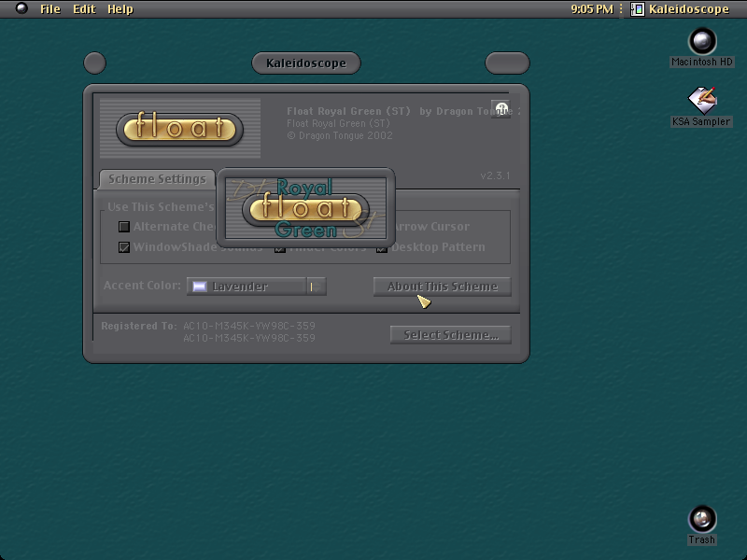
Task: Switch to the Scheme Settings tab
Action: coord(157,179)
